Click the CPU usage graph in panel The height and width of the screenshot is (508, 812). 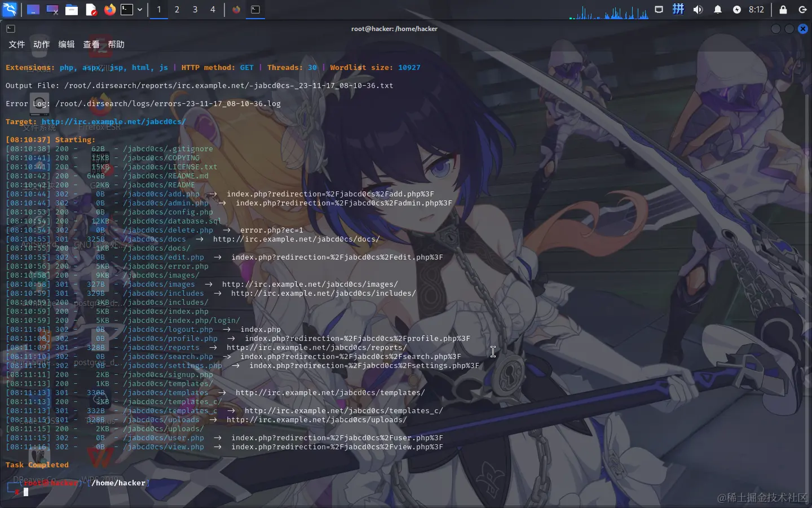[609, 11]
